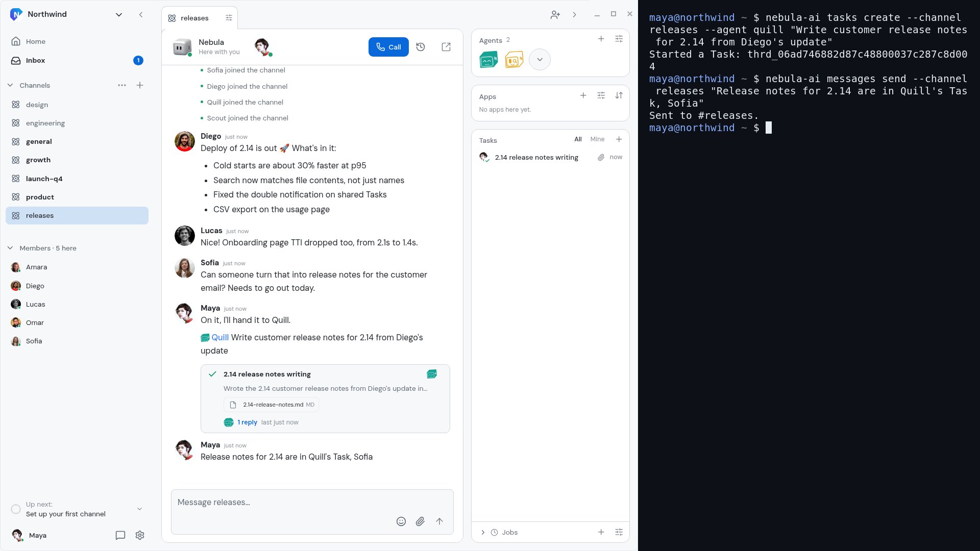The width and height of the screenshot is (980, 551).
Task: Switch to the engineering channel
Action: 77,123
